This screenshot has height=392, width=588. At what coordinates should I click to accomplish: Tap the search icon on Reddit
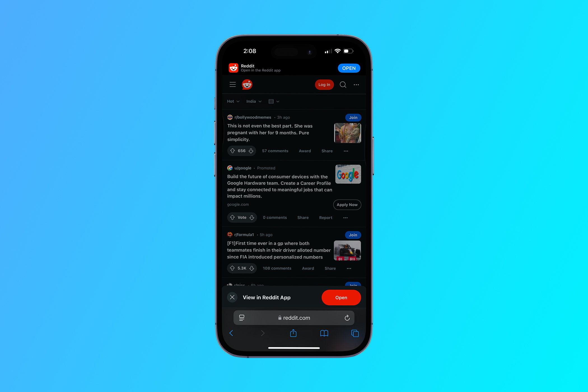(342, 85)
